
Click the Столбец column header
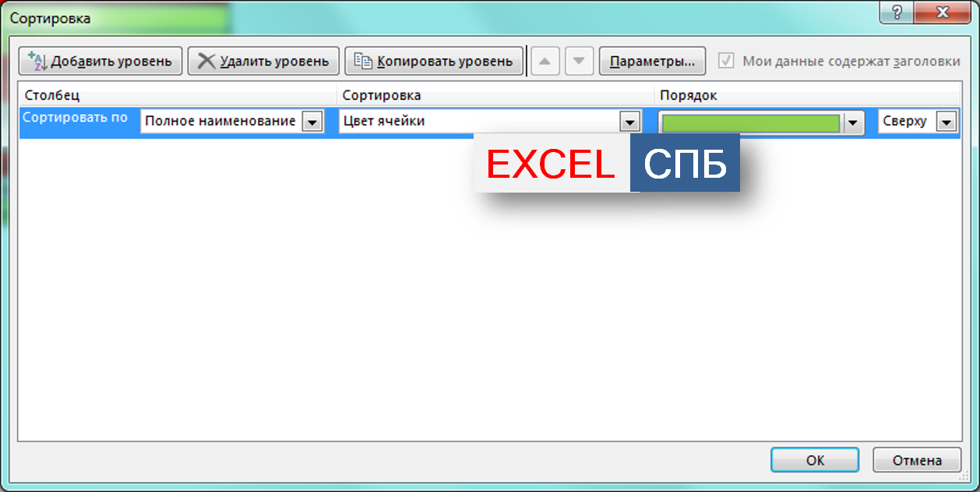tap(52, 95)
